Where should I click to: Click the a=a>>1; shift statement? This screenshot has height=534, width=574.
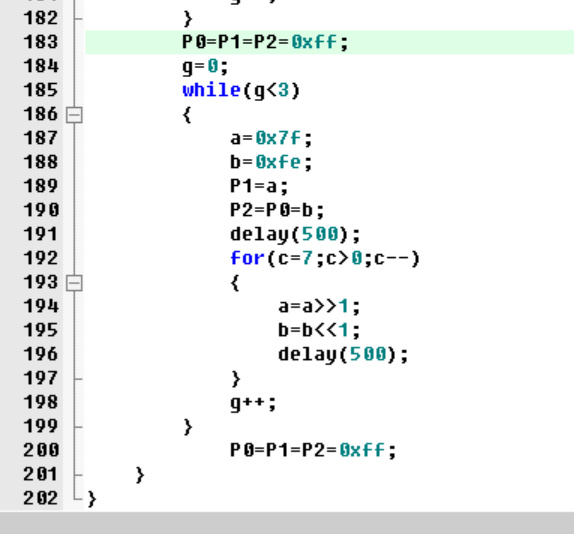click(319, 306)
